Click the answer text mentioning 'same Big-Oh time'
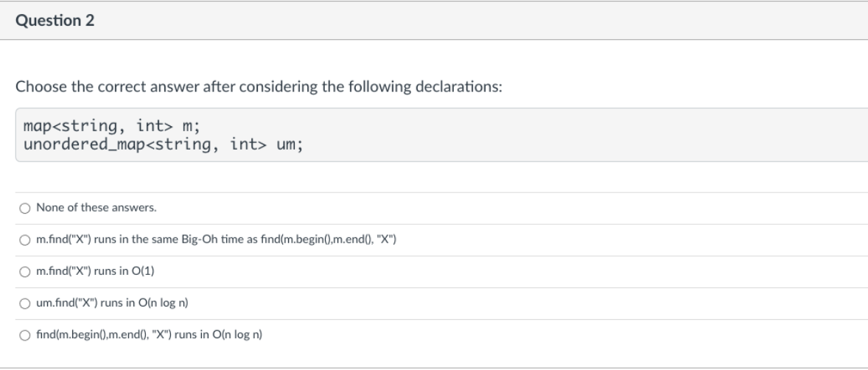This screenshot has width=868, height=370. click(215, 240)
